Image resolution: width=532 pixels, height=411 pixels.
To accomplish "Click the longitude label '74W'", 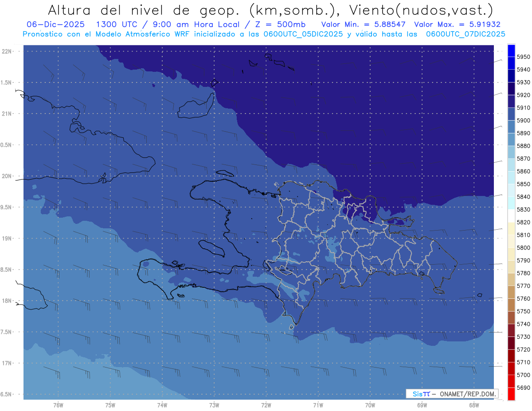I will (162, 405).
